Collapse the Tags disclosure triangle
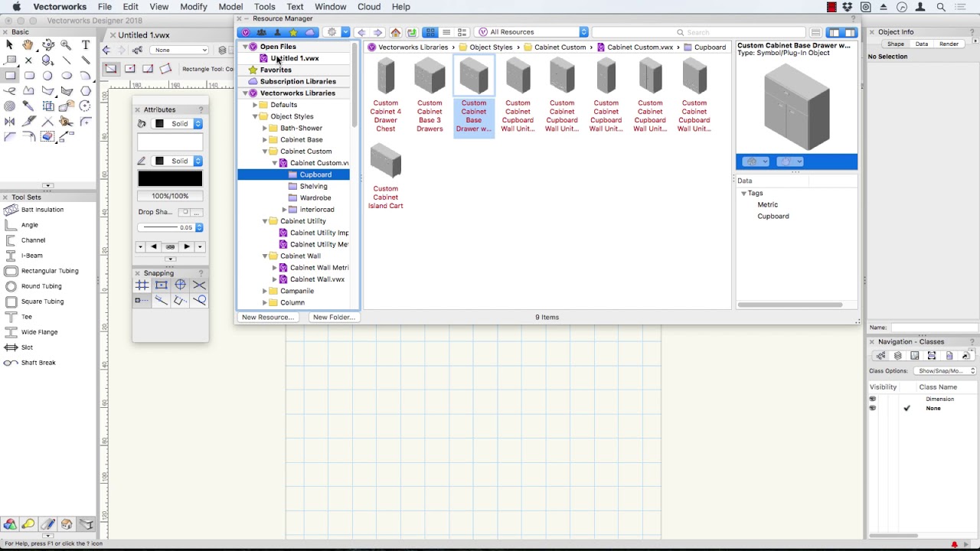980x551 pixels. [x=743, y=194]
